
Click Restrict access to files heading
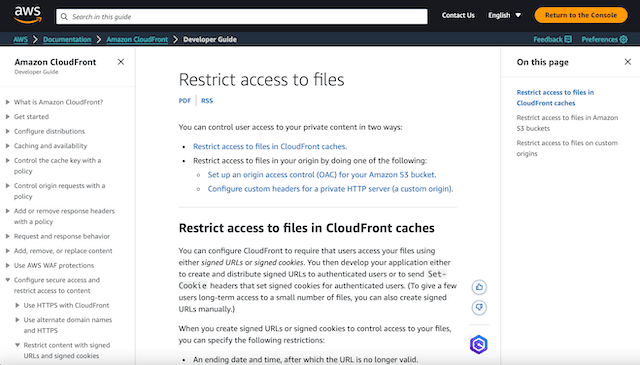(262, 80)
